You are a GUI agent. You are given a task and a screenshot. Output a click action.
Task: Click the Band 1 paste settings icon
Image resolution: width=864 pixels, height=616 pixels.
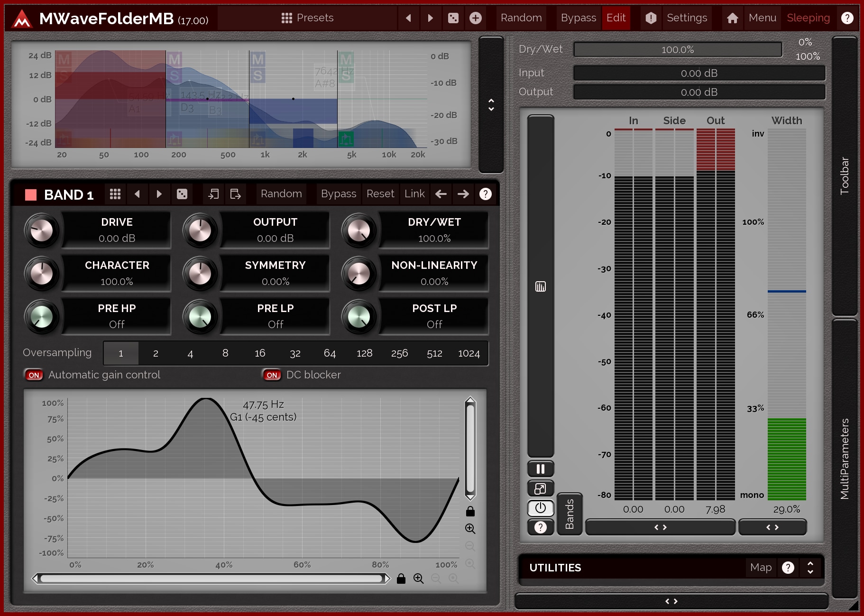(235, 194)
